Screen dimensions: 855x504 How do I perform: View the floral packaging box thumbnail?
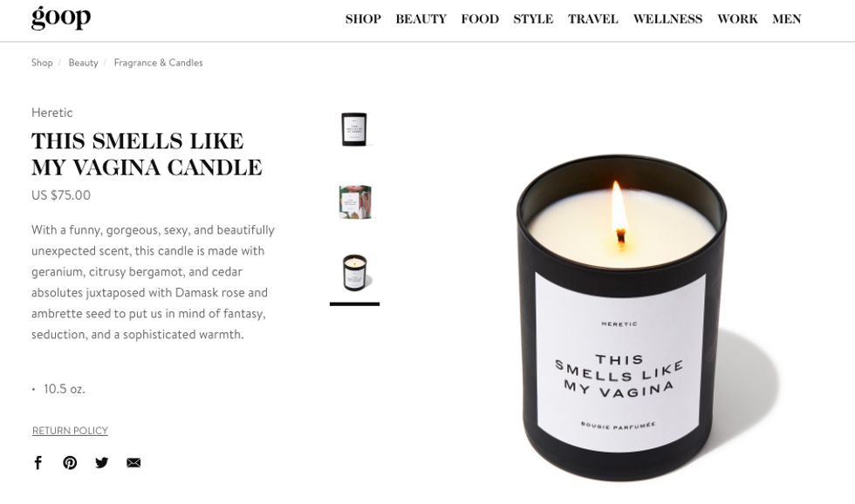(355, 201)
